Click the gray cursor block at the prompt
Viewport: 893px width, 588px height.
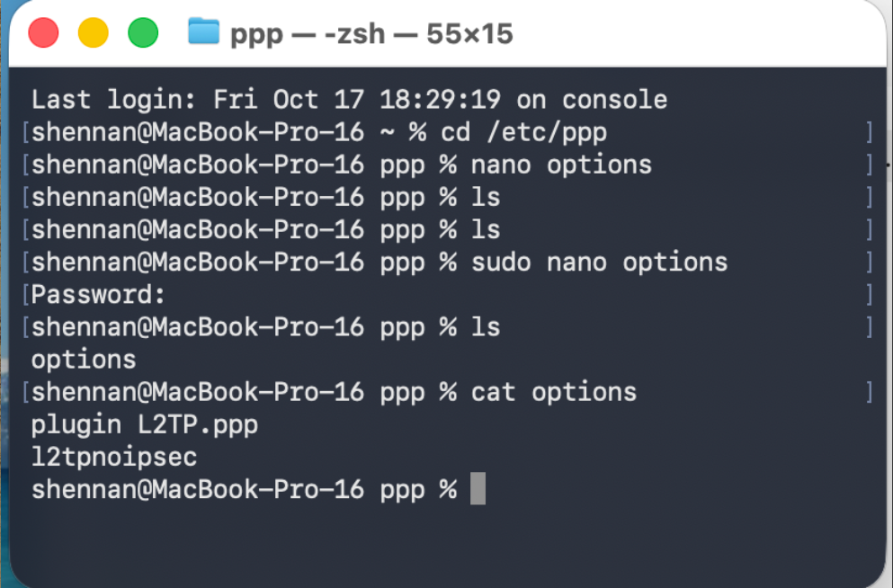478,490
